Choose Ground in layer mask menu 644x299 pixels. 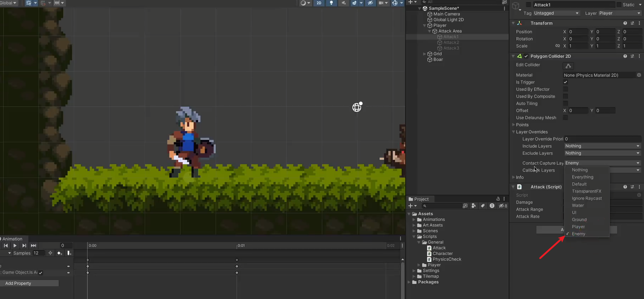pyautogui.click(x=587, y=219)
